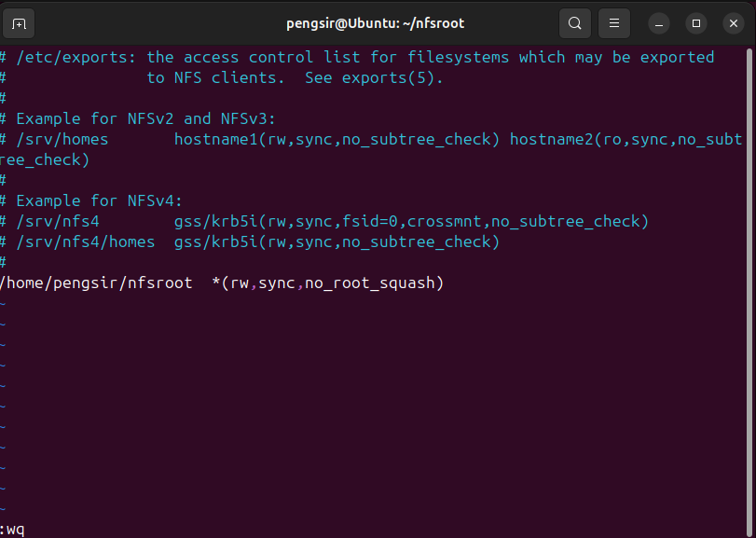Screen dimensions: 756x538
Task: Open a new terminal tab
Action: point(20,23)
